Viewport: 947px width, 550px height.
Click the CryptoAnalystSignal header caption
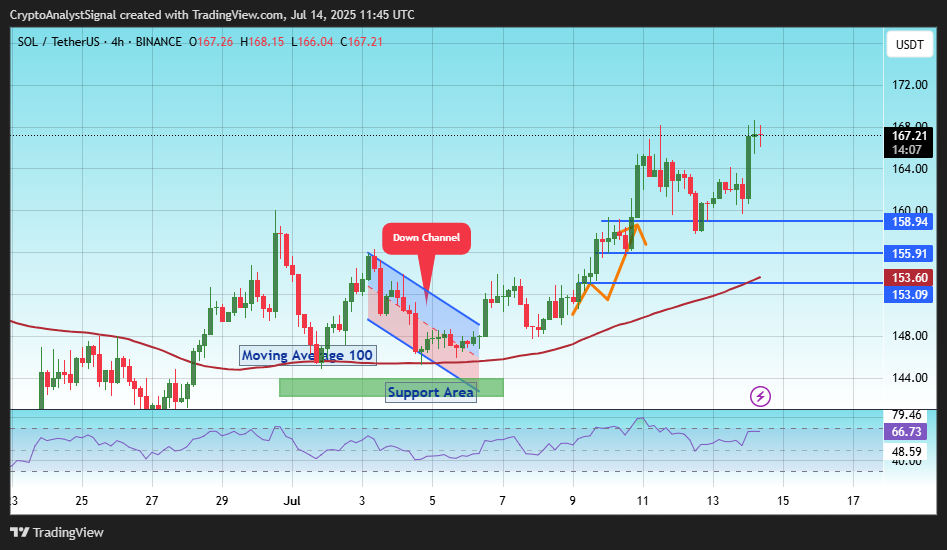tap(212, 14)
